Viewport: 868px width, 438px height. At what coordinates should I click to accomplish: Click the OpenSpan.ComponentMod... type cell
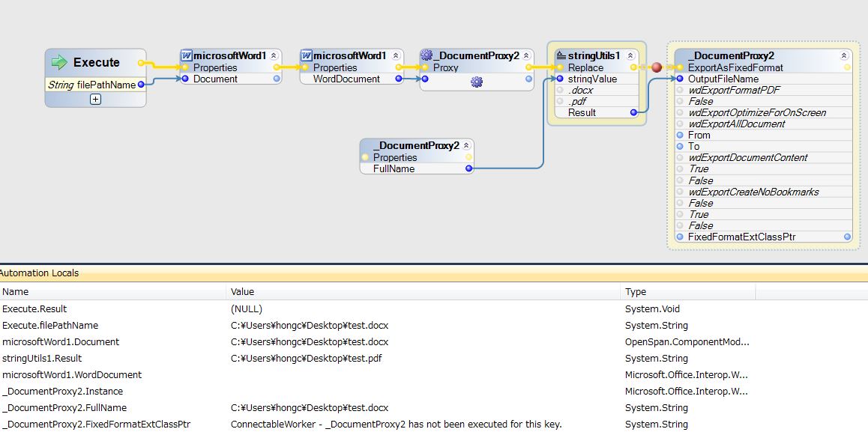[x=687, y=341]
